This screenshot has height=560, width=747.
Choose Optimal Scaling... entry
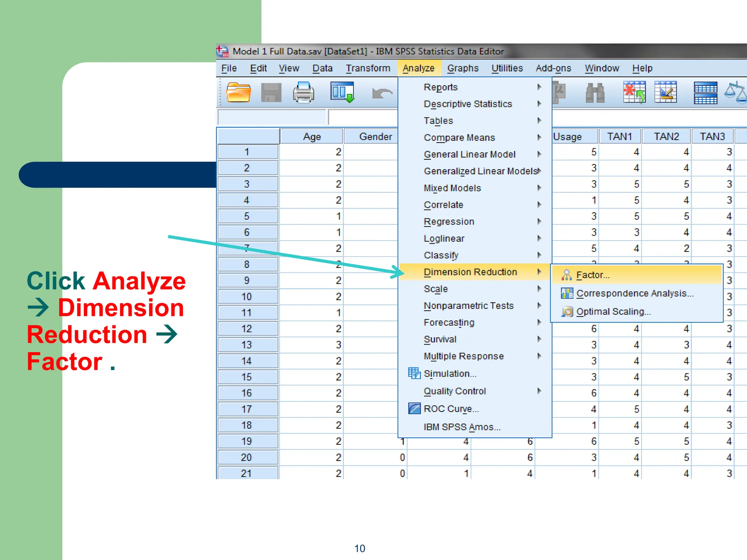tap(637, 312)
